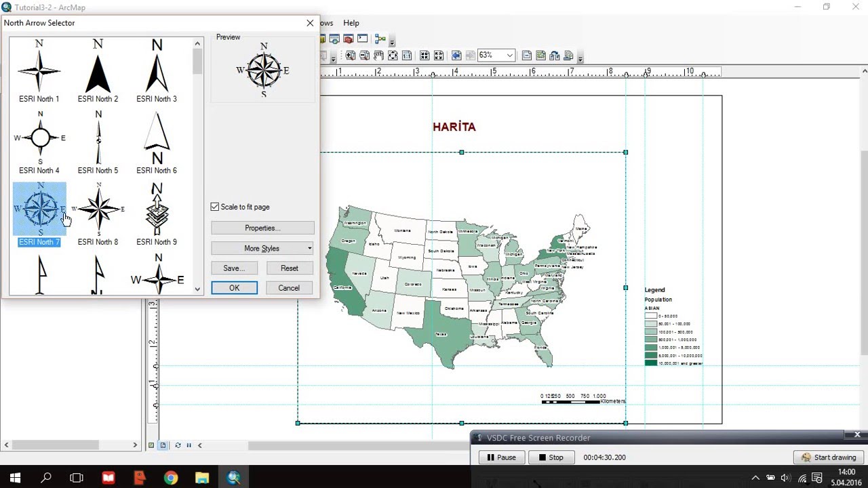The width and height of the screenshot is (868, 488).
Task: Switch to Data View button
Action: coord(151,445)
